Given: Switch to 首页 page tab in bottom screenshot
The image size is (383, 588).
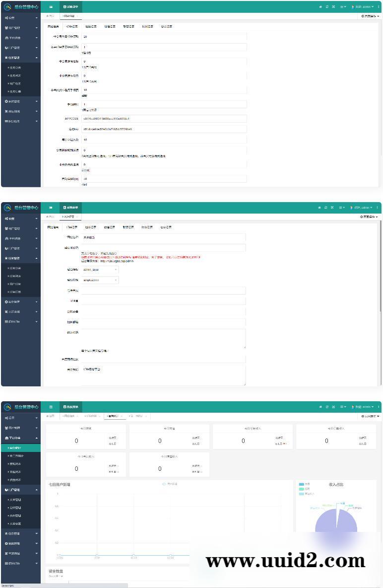Looking at the screenshot, I should (50, 416).
